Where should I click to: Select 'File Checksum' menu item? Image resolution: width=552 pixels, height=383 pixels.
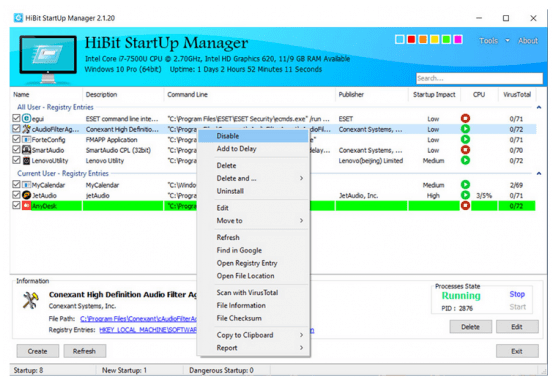tap(253, 318)
